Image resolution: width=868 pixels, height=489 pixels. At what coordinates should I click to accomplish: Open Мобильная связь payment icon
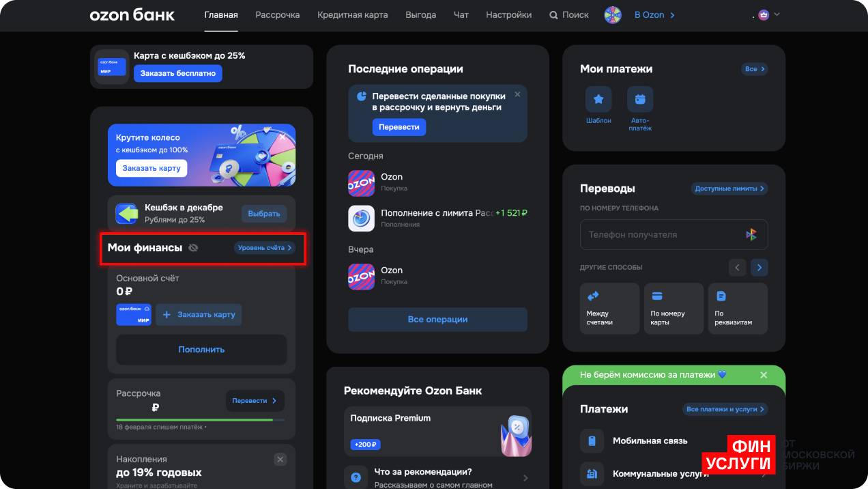[x=592, y=441]
